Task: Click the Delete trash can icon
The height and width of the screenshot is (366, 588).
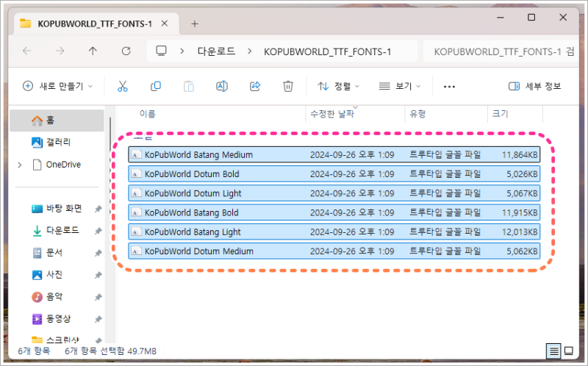Action: 288,86
